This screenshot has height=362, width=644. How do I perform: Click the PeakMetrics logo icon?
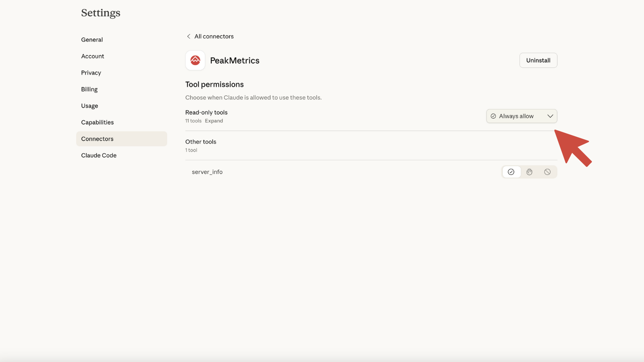tap(195, 60)
